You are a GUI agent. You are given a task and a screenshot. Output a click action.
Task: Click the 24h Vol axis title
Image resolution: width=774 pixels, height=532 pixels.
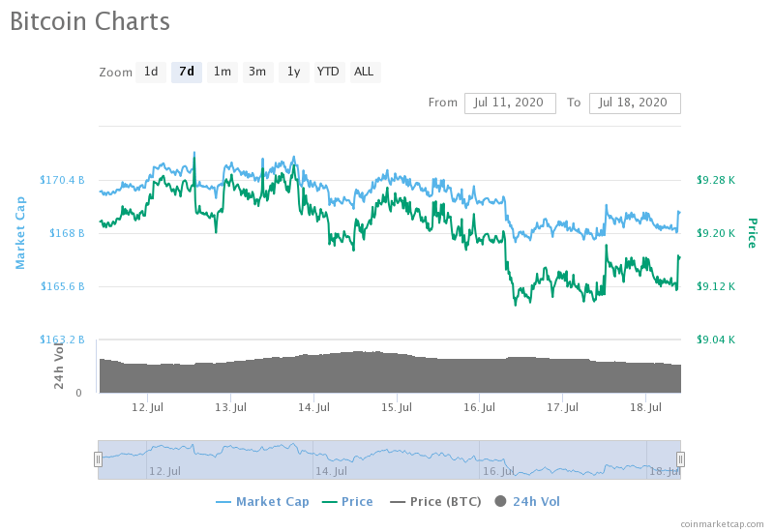point(59,366)
